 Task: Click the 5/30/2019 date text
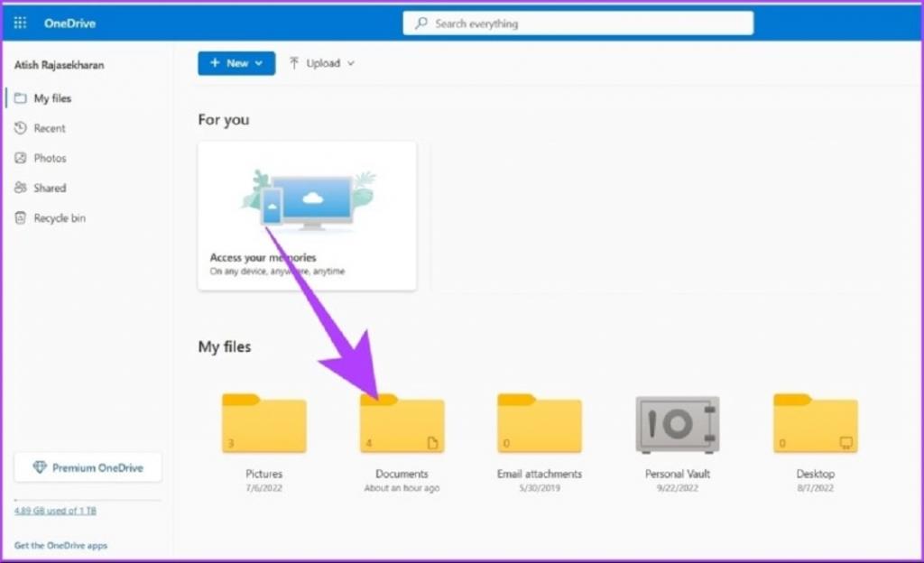point(540,488)
